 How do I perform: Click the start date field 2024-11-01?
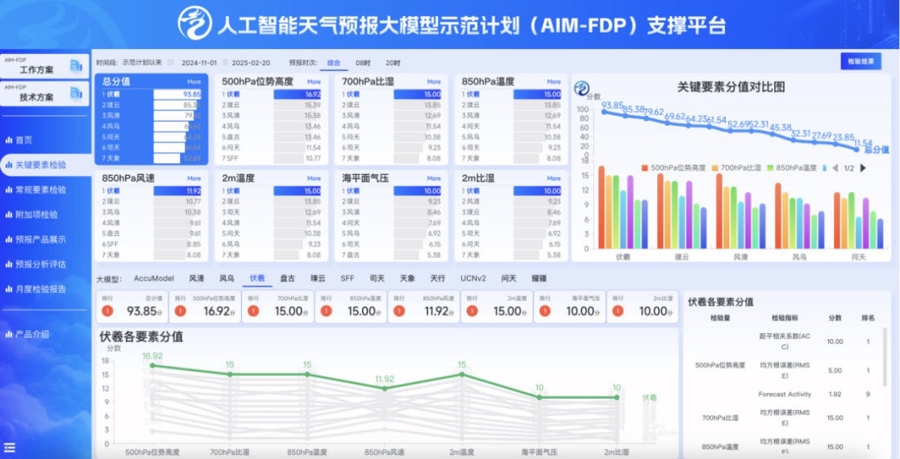point(199,63)
